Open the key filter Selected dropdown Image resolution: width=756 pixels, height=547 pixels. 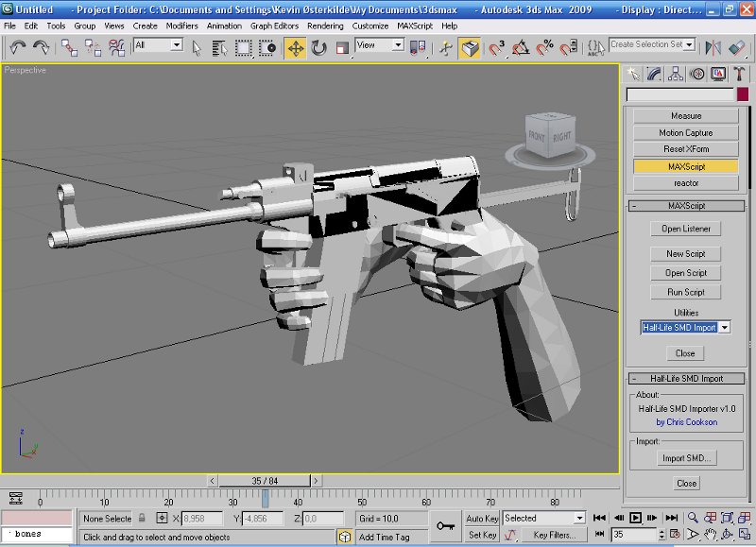544,519
